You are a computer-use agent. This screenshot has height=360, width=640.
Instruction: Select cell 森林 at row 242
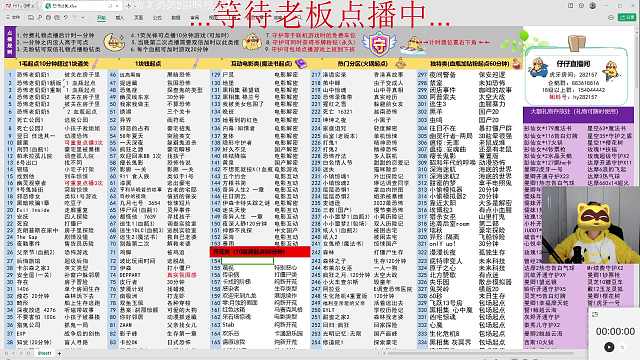[328, 253]
